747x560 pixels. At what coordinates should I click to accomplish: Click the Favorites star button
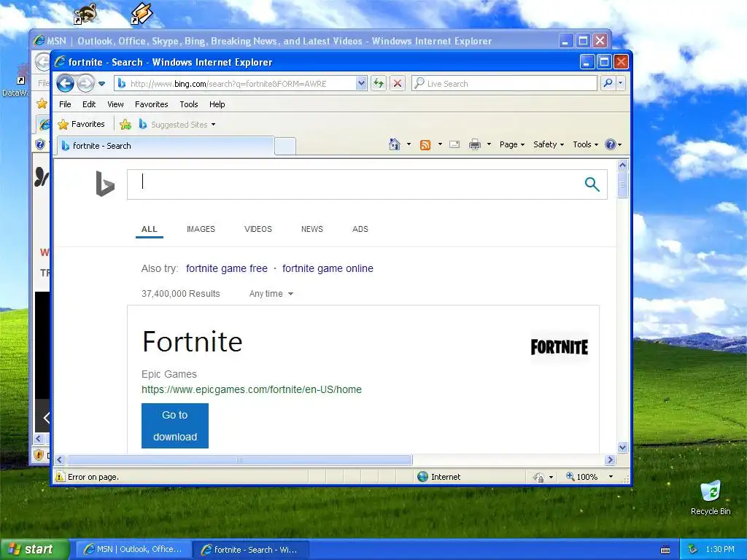point(82,124)
